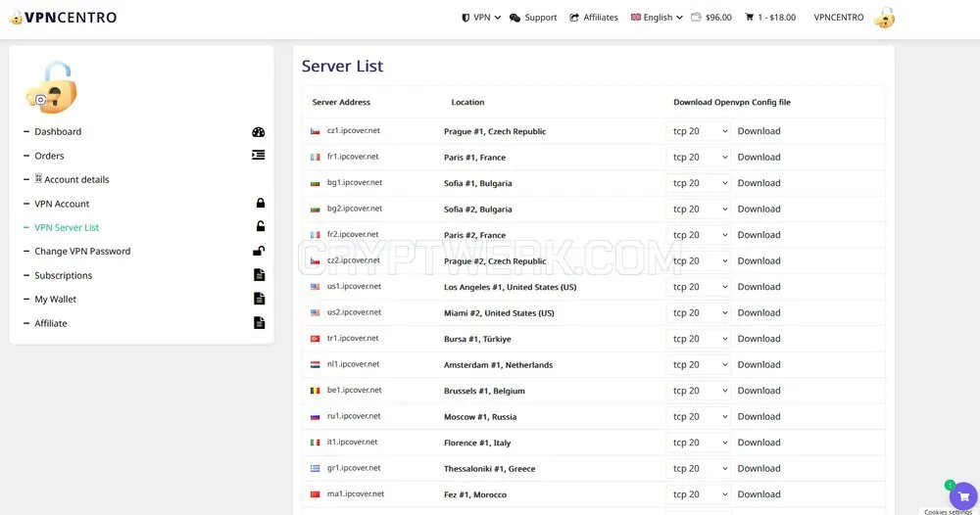The height and width of the screenshot is (515, 980).
Task: Click the Greek flag next to gr1.ipcover.net
Action: tap(315, 468)
